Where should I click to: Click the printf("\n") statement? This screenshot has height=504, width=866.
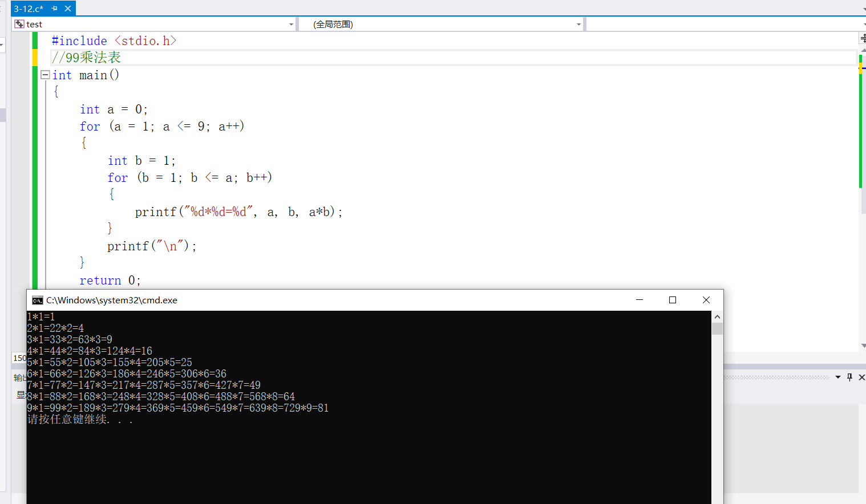click(x=152, y=246)
